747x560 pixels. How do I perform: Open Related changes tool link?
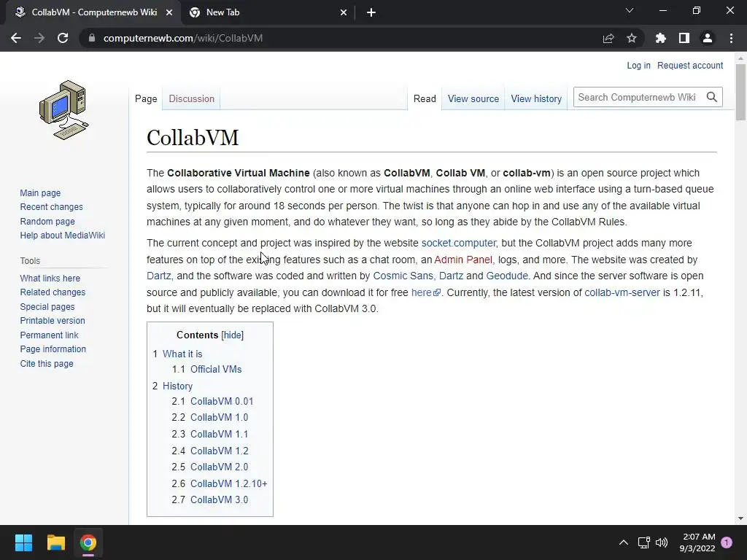tap(53, 292)
